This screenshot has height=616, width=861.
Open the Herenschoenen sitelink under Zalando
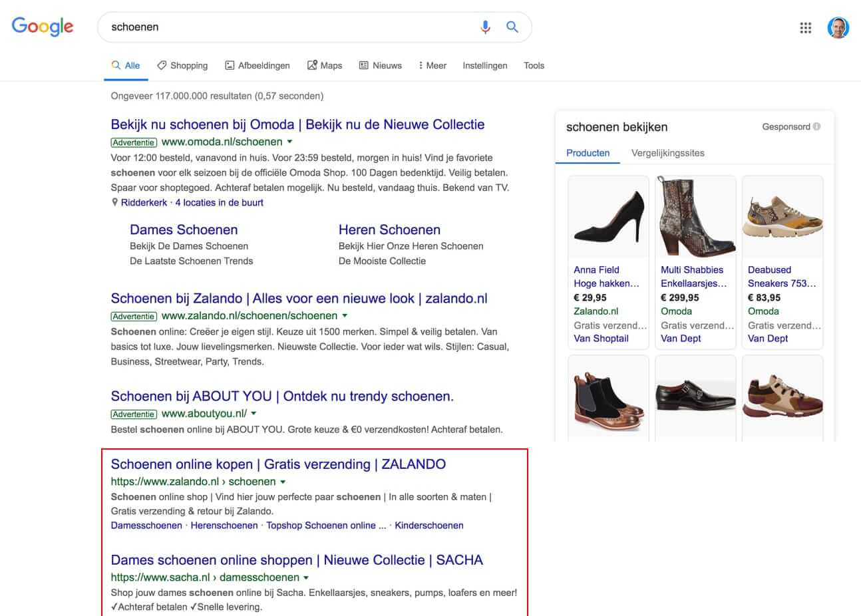click(x=224, y=526)
